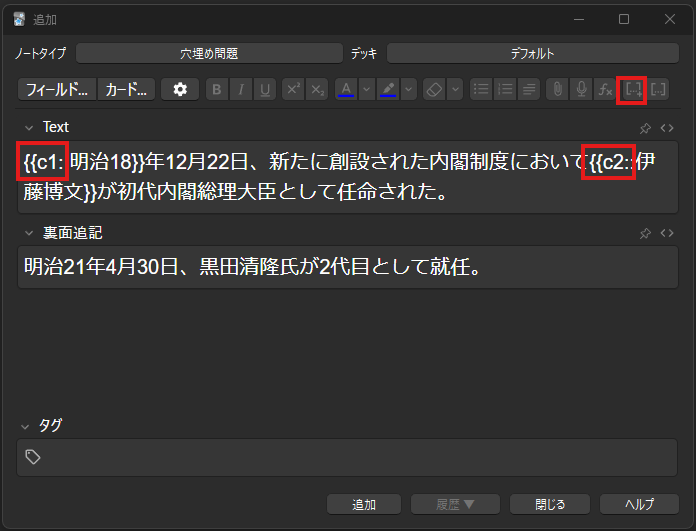Open the カード... template editor
This screenshot has width=696, height=531.
click(126, 89)
